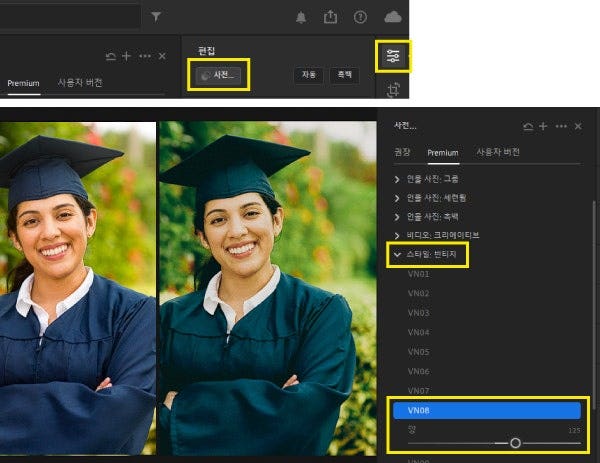Click the 양 amount slider handle

(515, 443)
